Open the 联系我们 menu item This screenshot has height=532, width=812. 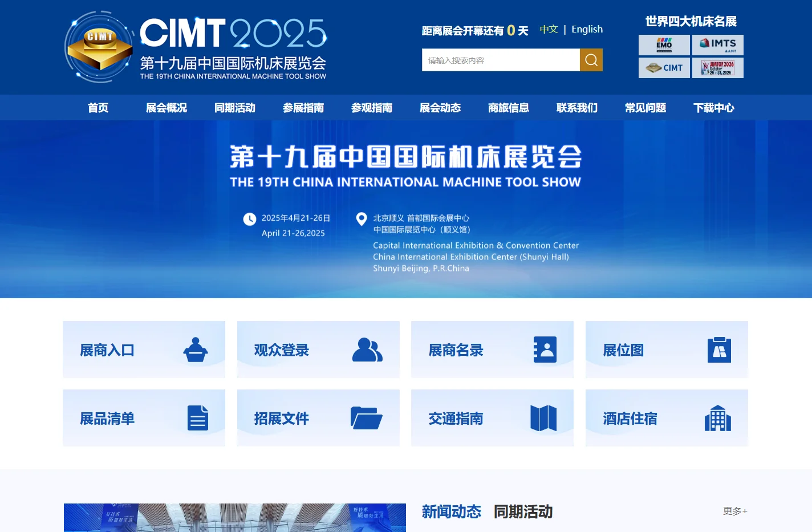coord(577,108)
